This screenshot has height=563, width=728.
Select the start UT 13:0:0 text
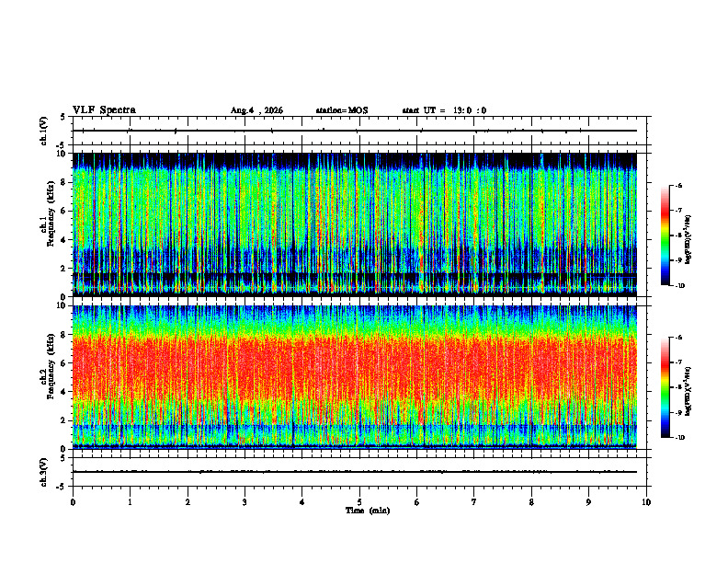click(x=444, y=110)
